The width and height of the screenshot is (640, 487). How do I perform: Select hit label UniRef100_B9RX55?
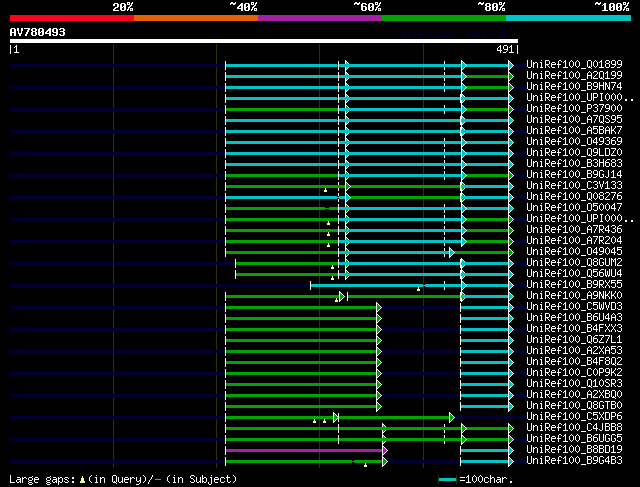pyautogui.click(x=574, y=285)
